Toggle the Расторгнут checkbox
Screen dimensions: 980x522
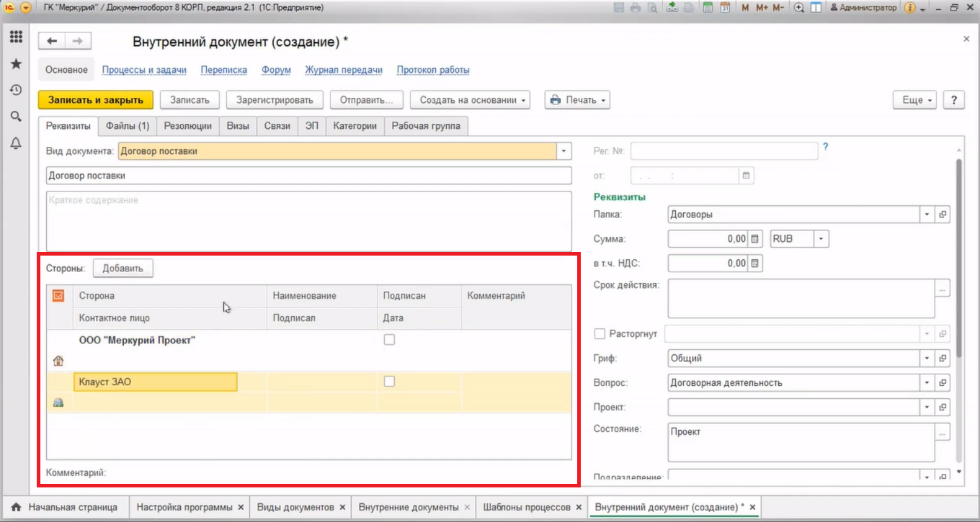599,333
